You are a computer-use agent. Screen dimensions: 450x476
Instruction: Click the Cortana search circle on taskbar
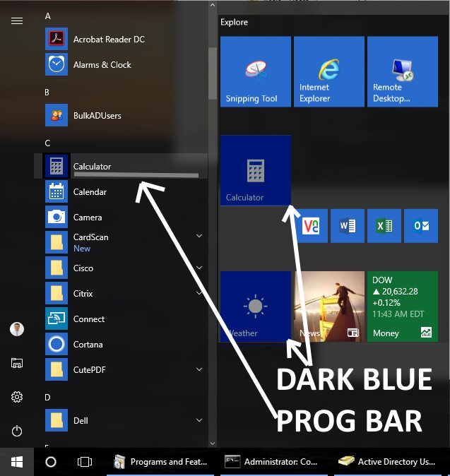coord(51,462)
